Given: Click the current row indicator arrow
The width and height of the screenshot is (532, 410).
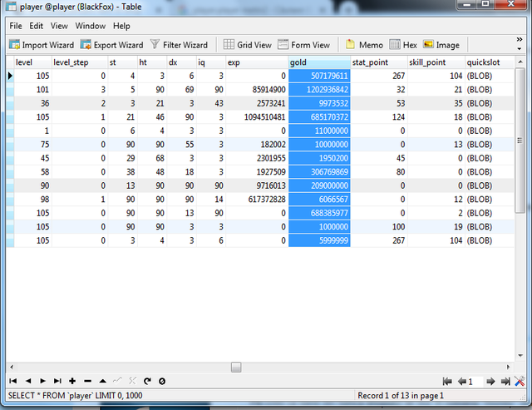Looking at the screenshot, I should tap(10, 76).
